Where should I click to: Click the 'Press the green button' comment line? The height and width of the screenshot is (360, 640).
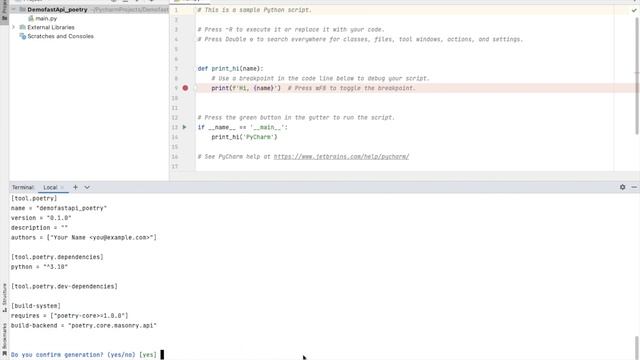tap(296, 118)
